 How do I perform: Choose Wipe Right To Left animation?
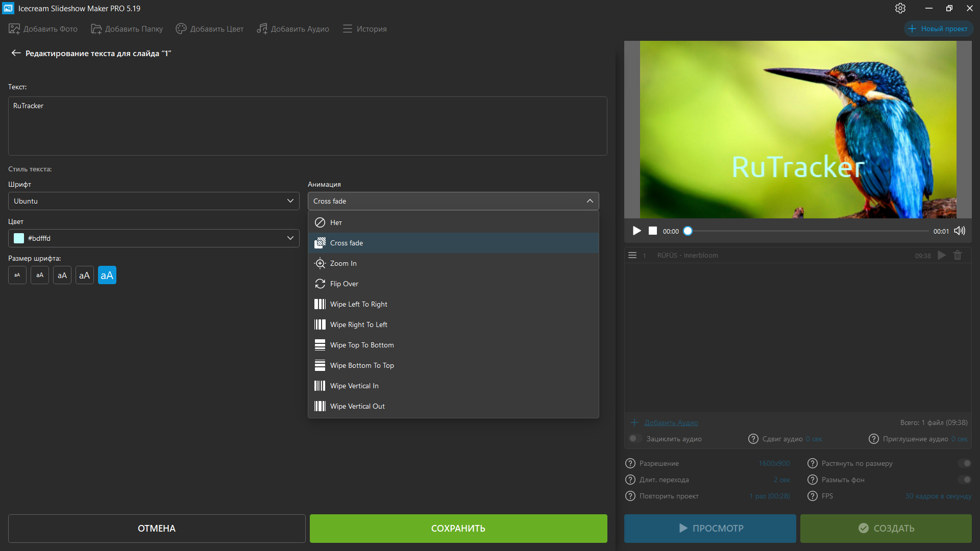pos(453,324)
